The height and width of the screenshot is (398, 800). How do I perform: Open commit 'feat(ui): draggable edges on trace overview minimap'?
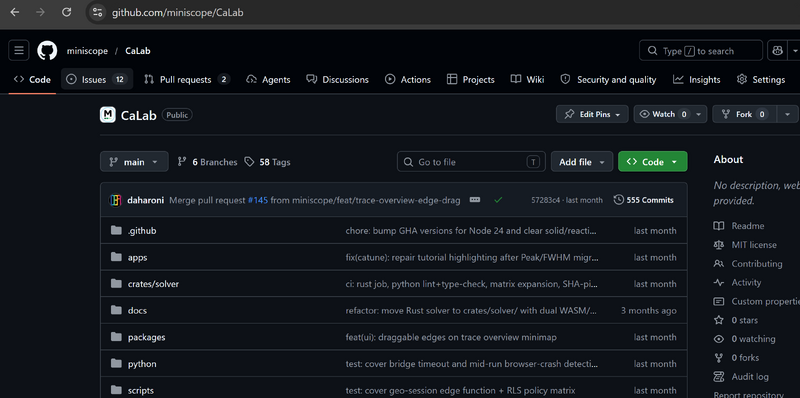pyautogui.click(x=451, y=337)
